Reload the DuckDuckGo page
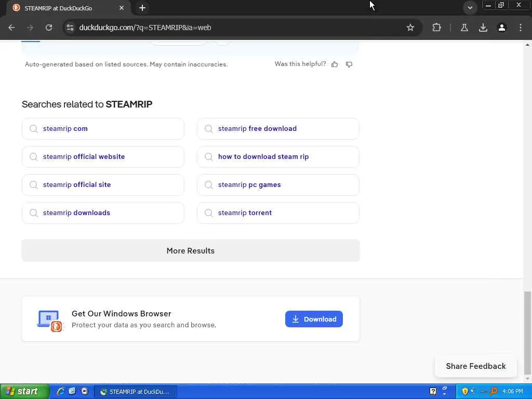 49,28
